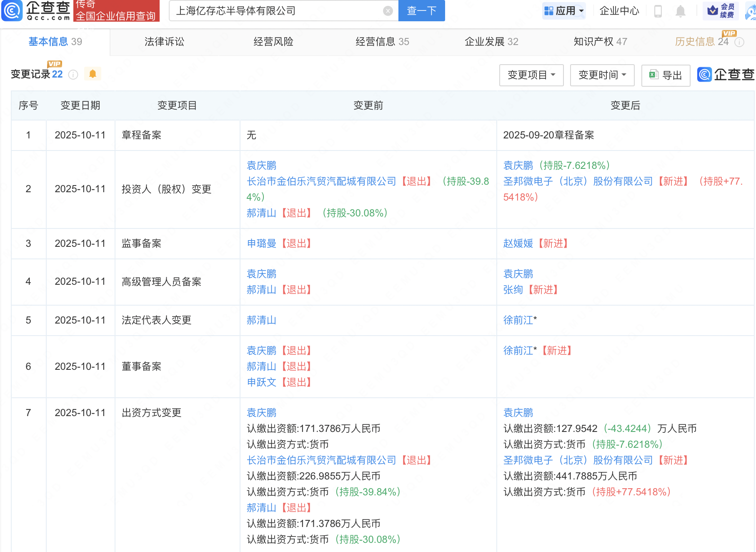Open the 赵媛媛 supervisor link

click(x=518, y=243)
